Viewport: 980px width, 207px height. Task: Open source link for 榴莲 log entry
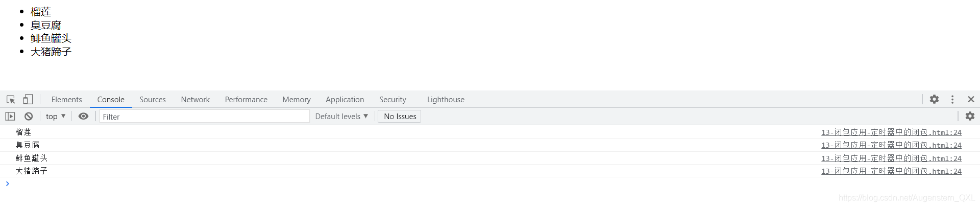[891, 132]
